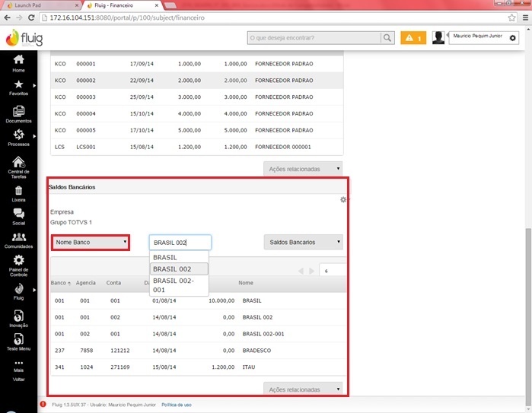Open Chrome menu icon
Screen dimensions: 532x413
525,17
